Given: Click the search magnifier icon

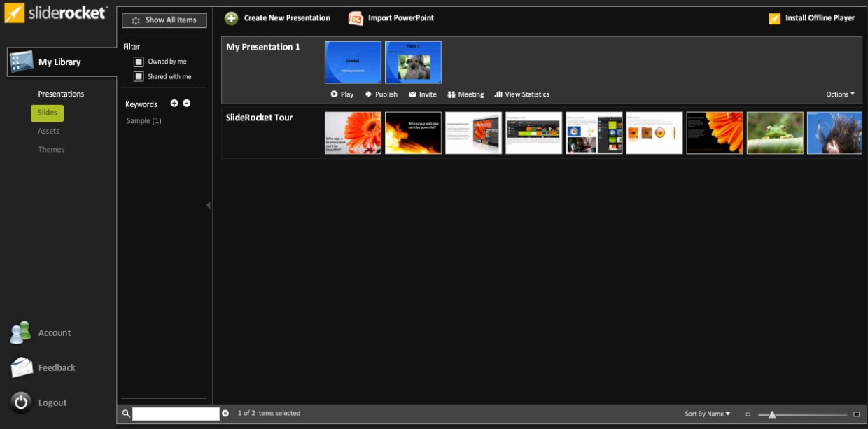Looking at the screenshot, I should click(126, 414).
